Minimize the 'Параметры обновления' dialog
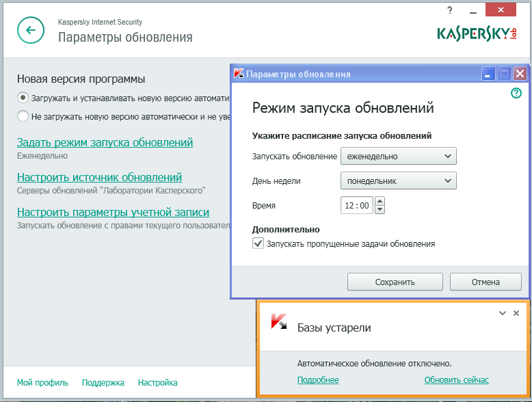The width and height of the screenshot is (532, 402). click(488, 74)
